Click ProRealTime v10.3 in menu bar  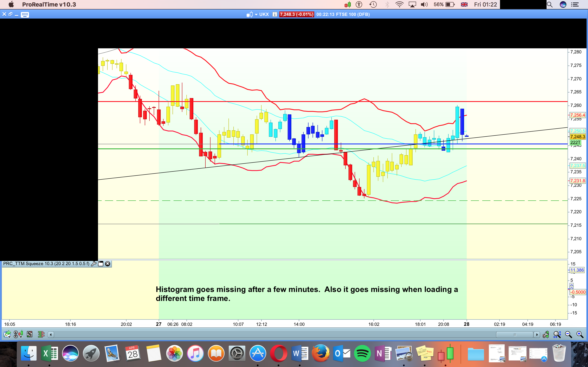click(x=49, y=4)
